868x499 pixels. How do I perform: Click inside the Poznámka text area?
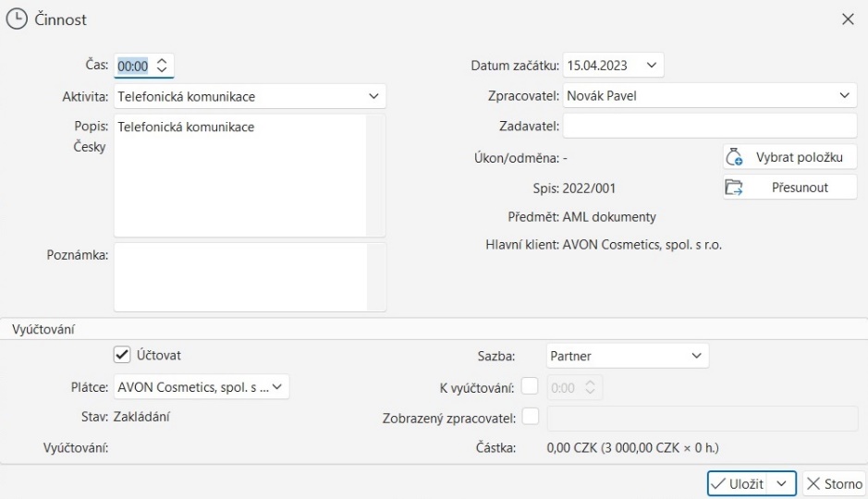point(240,276)
